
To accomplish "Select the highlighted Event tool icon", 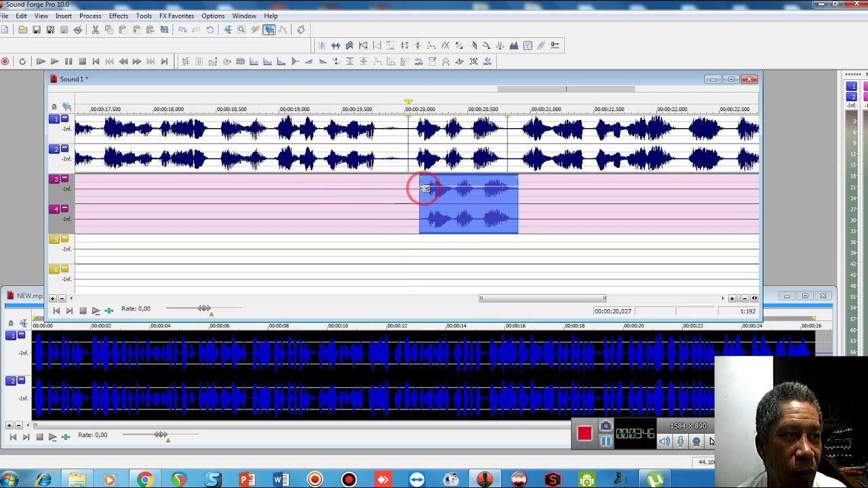I will point(269,30).
